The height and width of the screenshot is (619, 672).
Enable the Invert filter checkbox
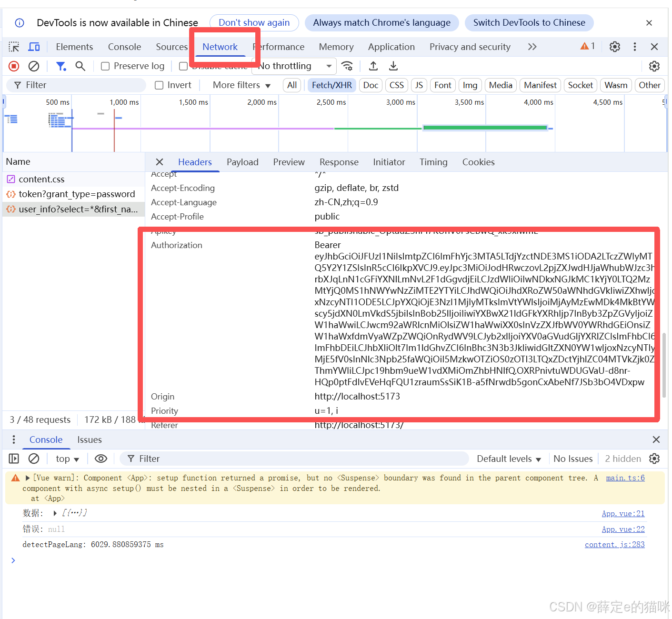pyautogui.click(x=159, y=85)
